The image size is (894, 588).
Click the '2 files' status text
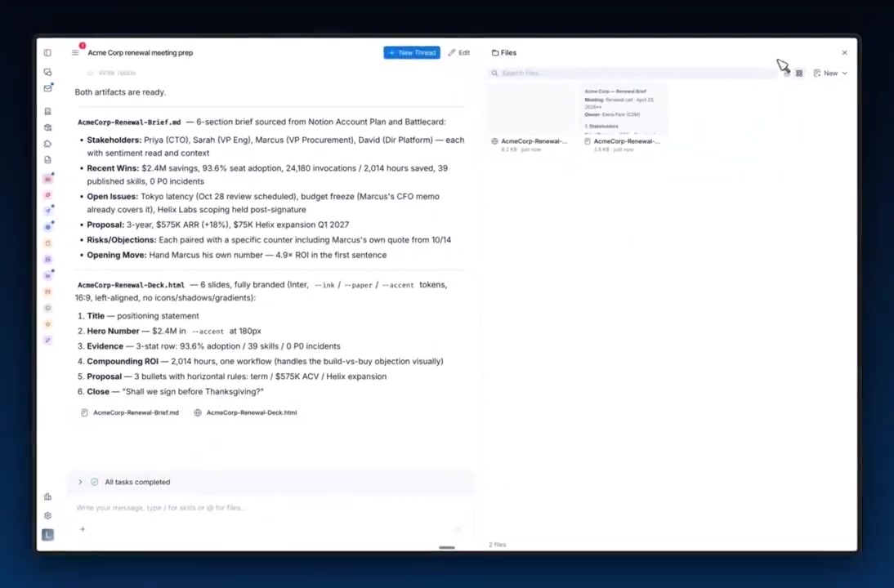(x=497, y=545)
